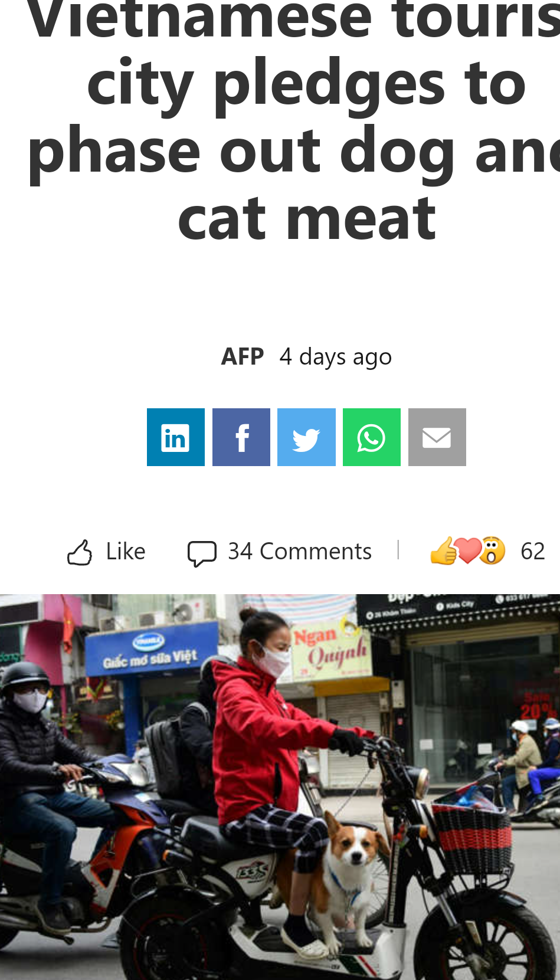
Task: Send the article through WhatsApp
Action: 372,437
